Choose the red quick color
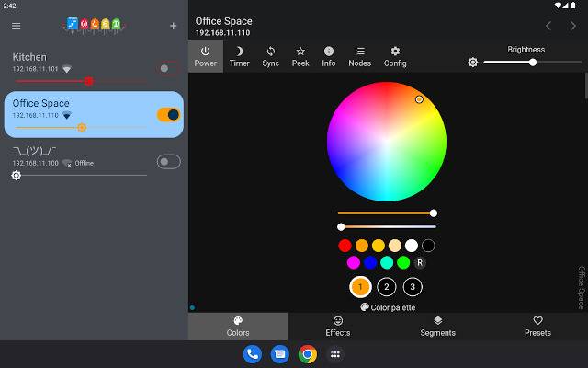The image size is (588, 368). (345, 246)
